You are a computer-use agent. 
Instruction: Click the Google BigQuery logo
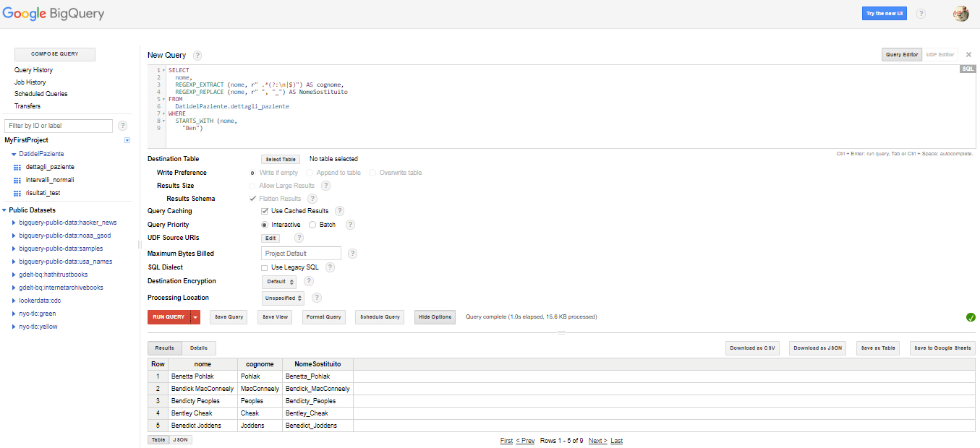click(52, 13)
